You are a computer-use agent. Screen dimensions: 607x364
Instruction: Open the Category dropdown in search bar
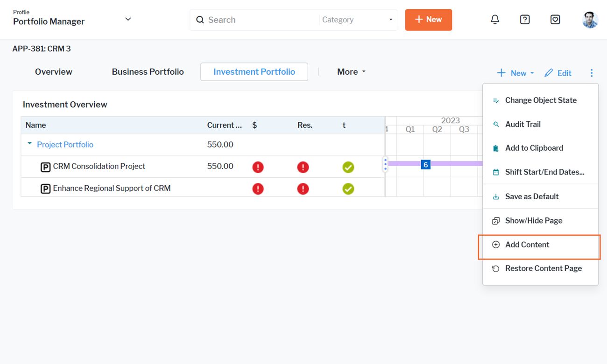pos(357,20)
